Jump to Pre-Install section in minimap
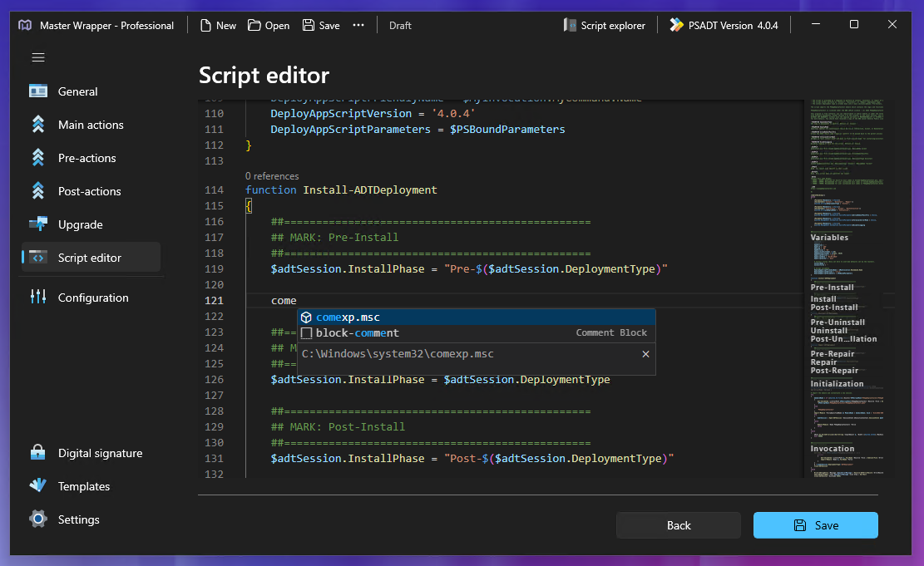The image size is (924, 566). coord(832,288)
